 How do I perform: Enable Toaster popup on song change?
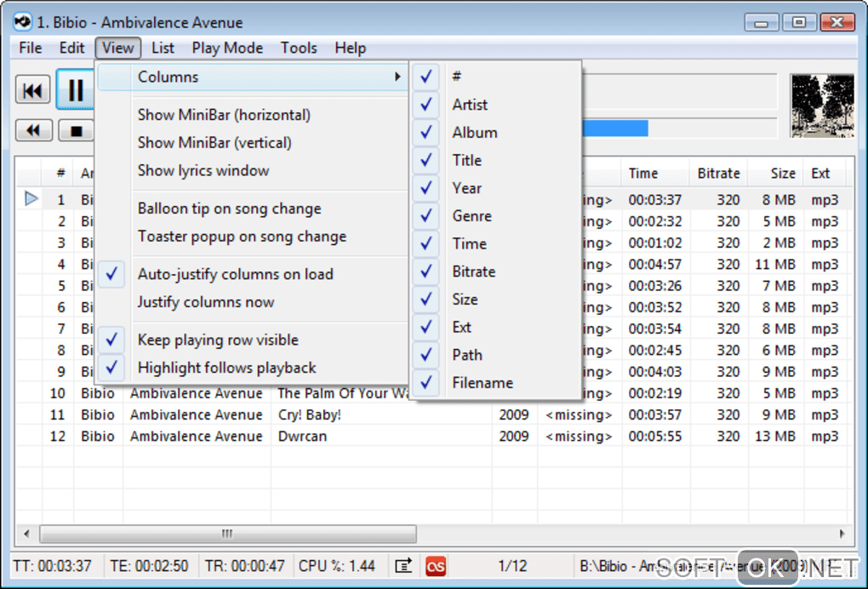point(253,237)
